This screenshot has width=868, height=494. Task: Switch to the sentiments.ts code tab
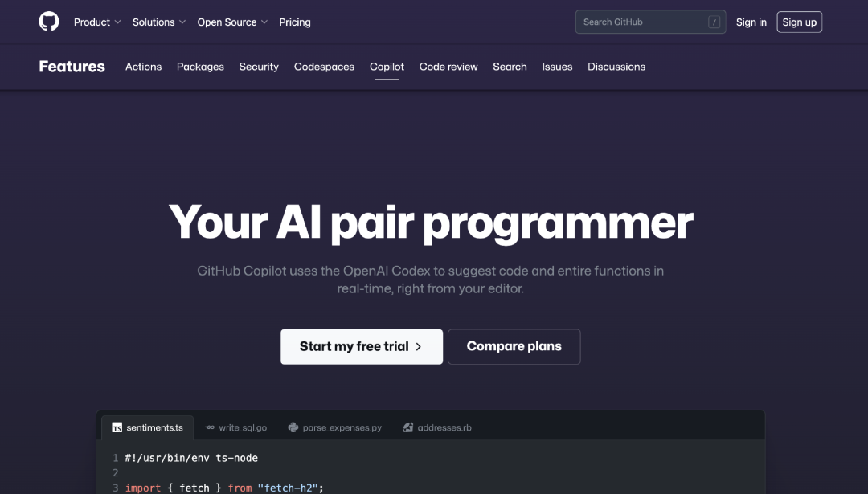pyautogui.click(x=147, y=427)
